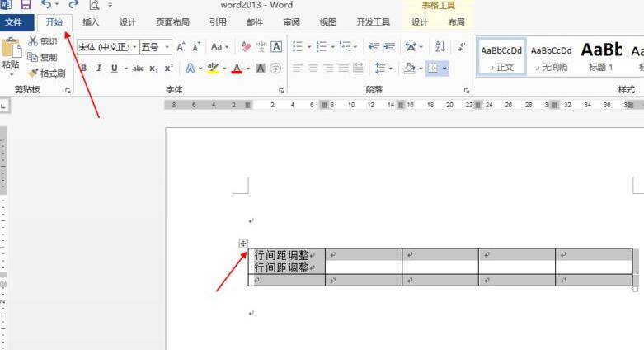This screenshot has height=350, width=644.
Task: Toggle Italic formatting
Action: [99, 69]
